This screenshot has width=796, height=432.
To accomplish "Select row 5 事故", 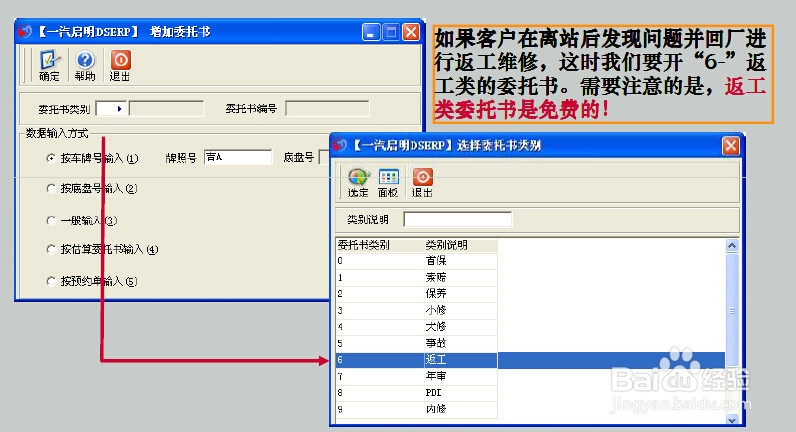I will point(416,344).
